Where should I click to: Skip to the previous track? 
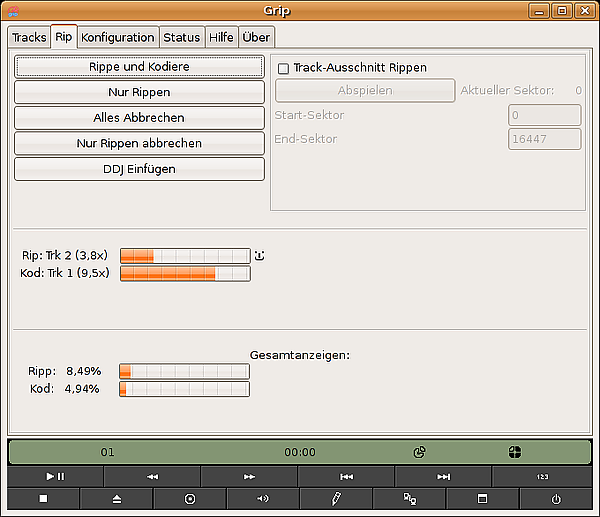(346, 476)
